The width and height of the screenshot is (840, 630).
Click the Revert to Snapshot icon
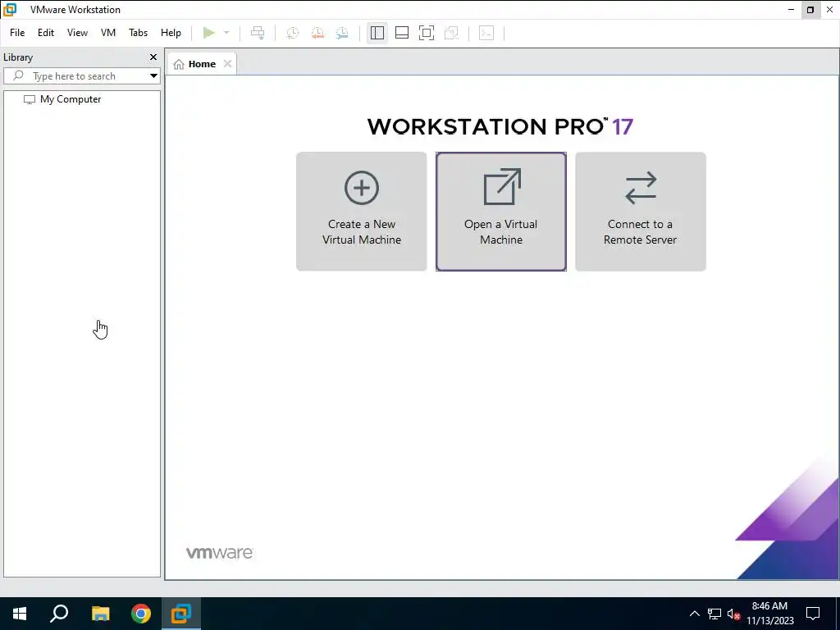(x=317, y=33)
